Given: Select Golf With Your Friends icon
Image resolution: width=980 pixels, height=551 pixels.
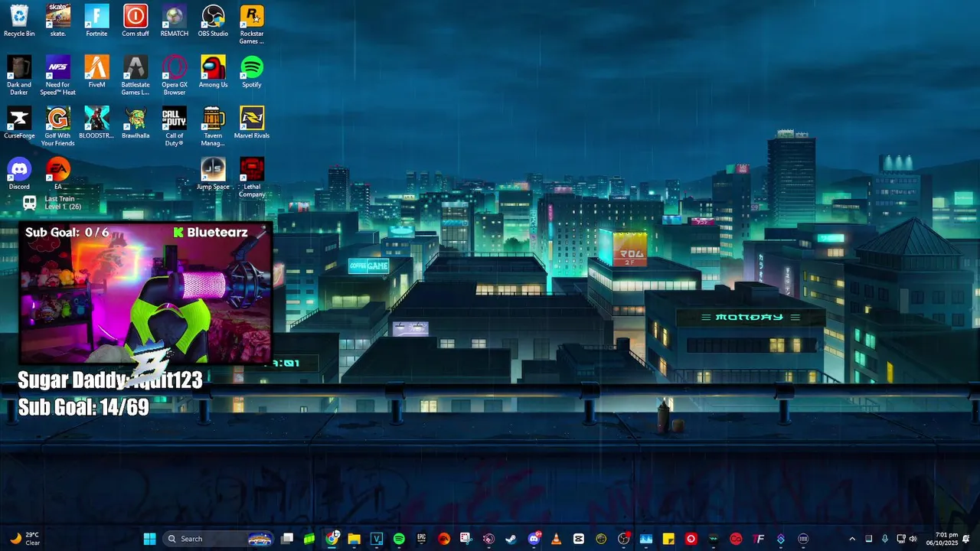Looking at the screenshot, I should point(58,126).
